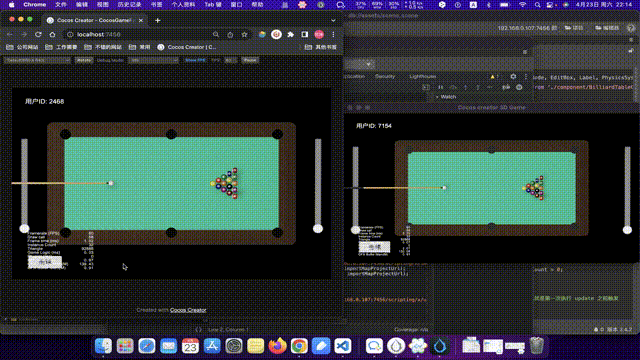Open the Apple menu
The width and height of the screenshot is (640, 360).
point(11,4)
